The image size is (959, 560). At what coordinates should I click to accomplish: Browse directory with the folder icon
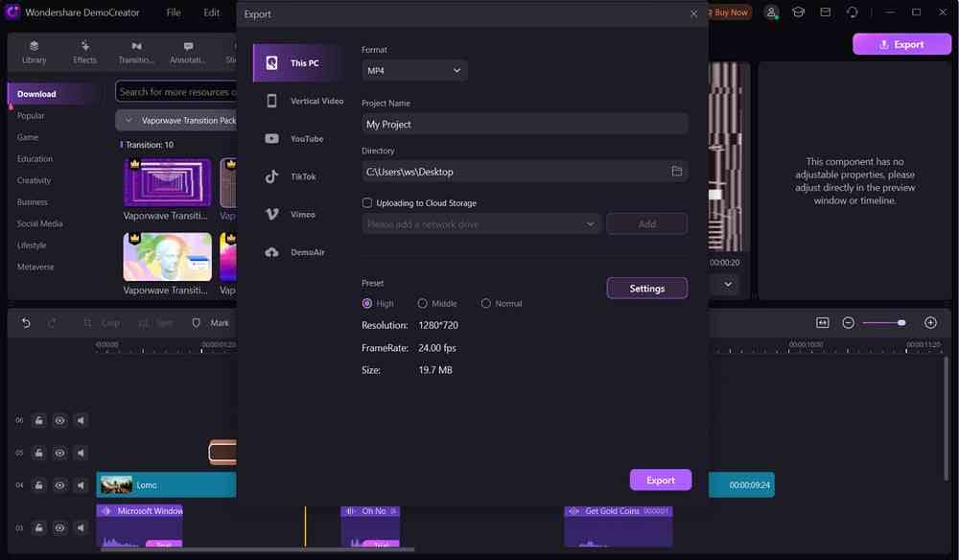676,172
